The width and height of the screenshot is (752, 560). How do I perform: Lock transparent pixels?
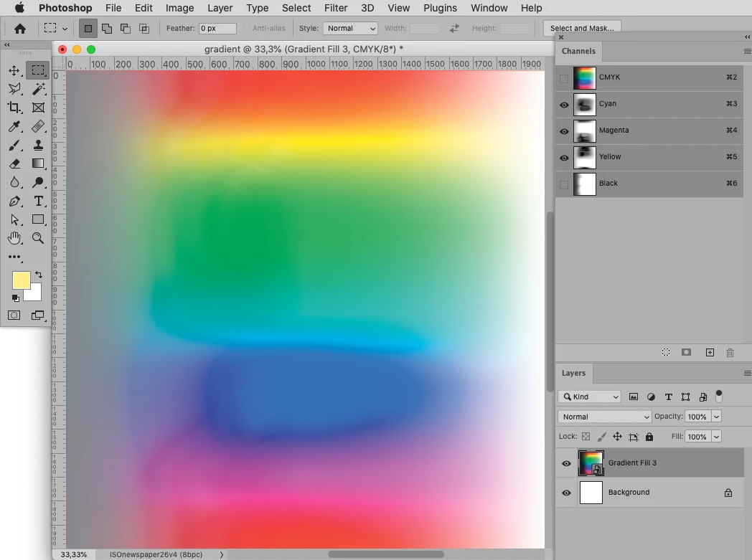[586, 437]
